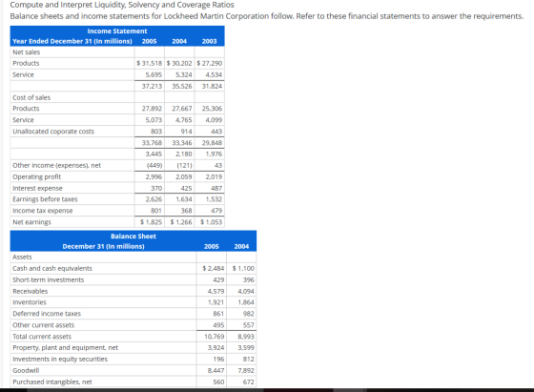Screen dimensions: 534x392
Task: Select 'Deferred income taxes' row label
Action: [47, 314]
